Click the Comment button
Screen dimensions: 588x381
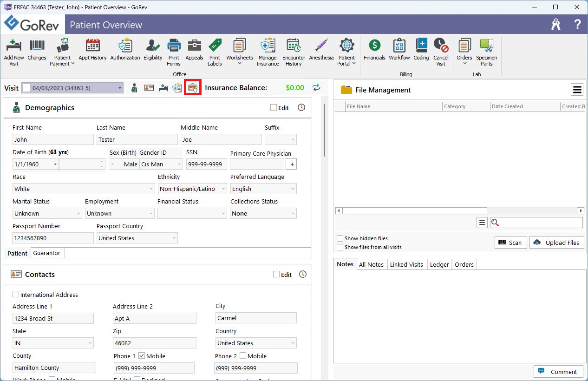point(558,371)
